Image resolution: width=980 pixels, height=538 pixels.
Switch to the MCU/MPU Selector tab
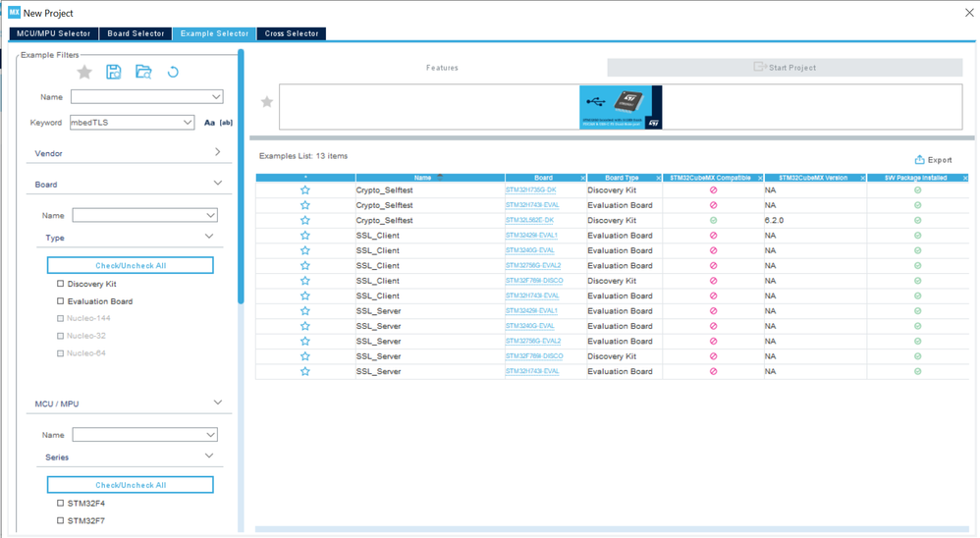coord(54,33)
